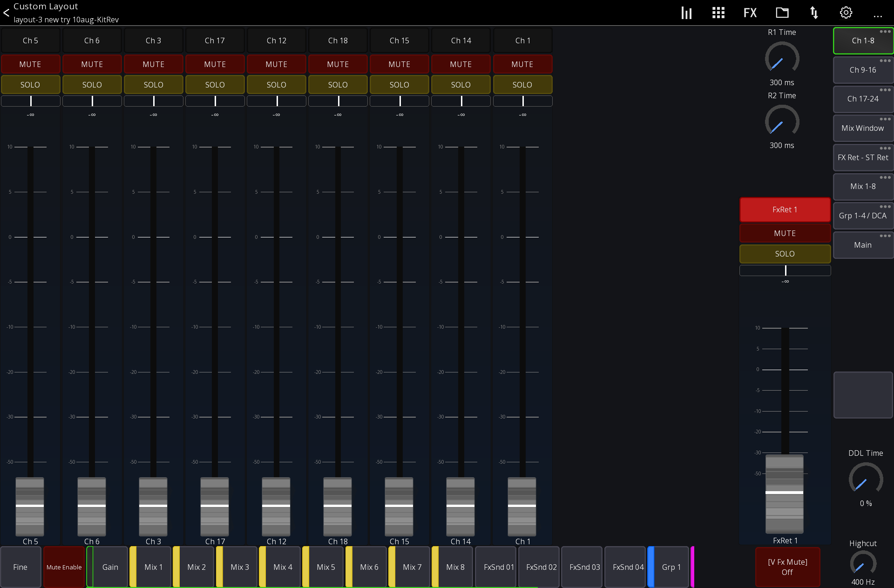Solo channel Ch 18
This screenshot has height=588, width=894.
click(338, 85)
